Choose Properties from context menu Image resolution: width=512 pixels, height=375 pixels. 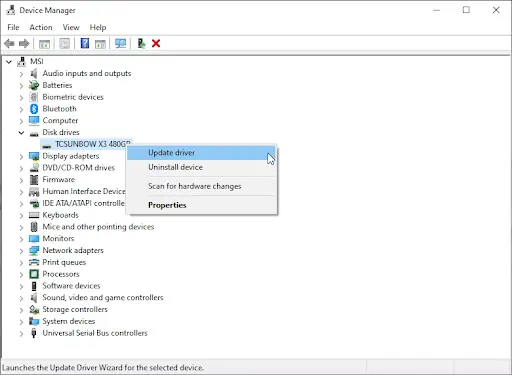click(x=201, y=205)
